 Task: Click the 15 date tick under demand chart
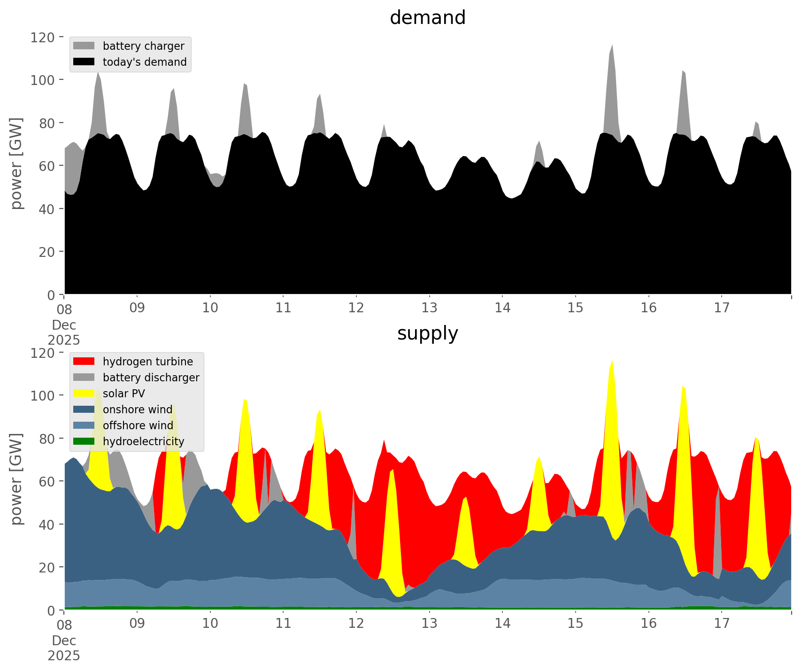(575, 308)
